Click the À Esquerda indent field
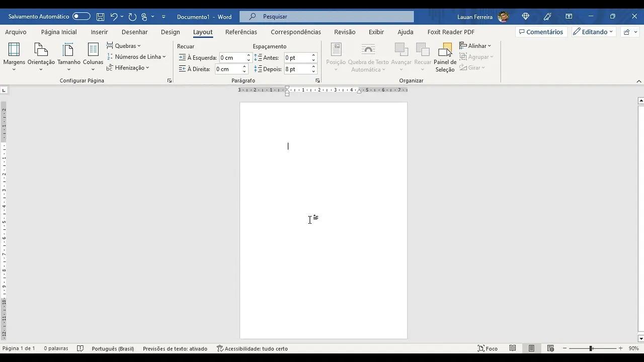The width and height of the screenshot is (644, 362). point(232,58)
